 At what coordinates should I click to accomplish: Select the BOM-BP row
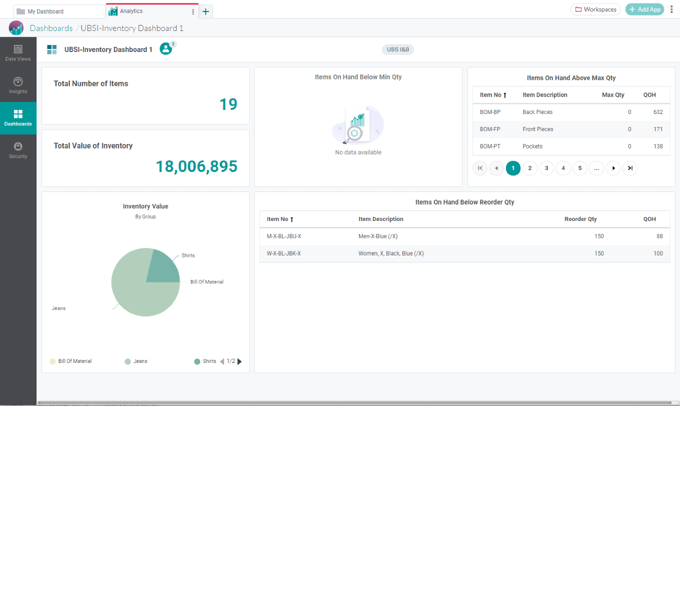[x=571, y=112]
